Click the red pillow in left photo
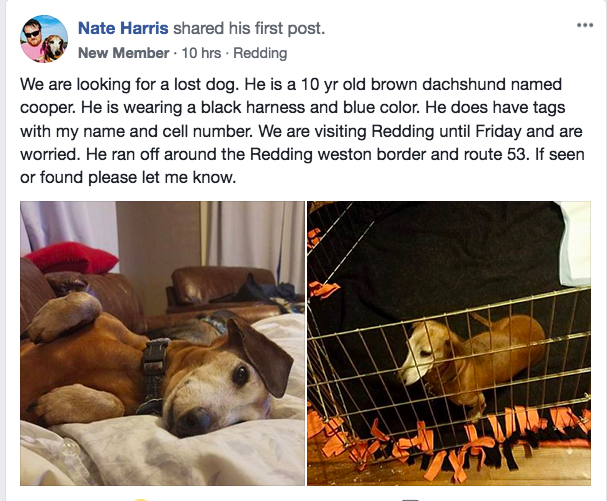Screen dimensions: 607x501 [72, 257]
